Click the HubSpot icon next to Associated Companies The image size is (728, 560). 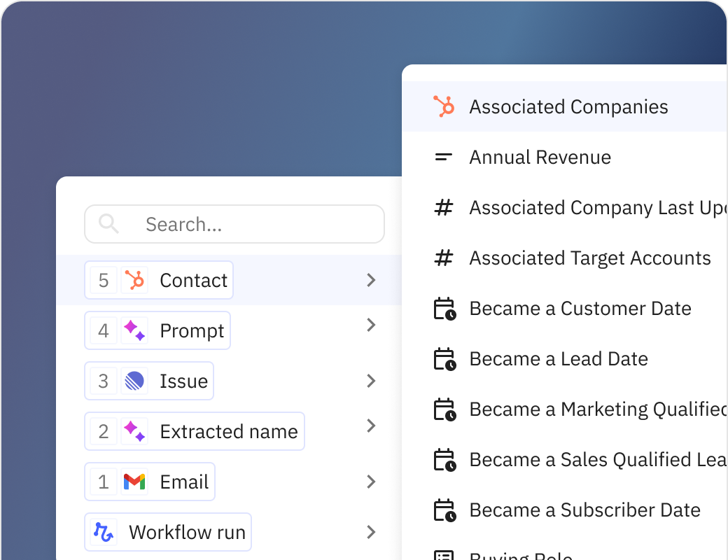tap(444, 106)
